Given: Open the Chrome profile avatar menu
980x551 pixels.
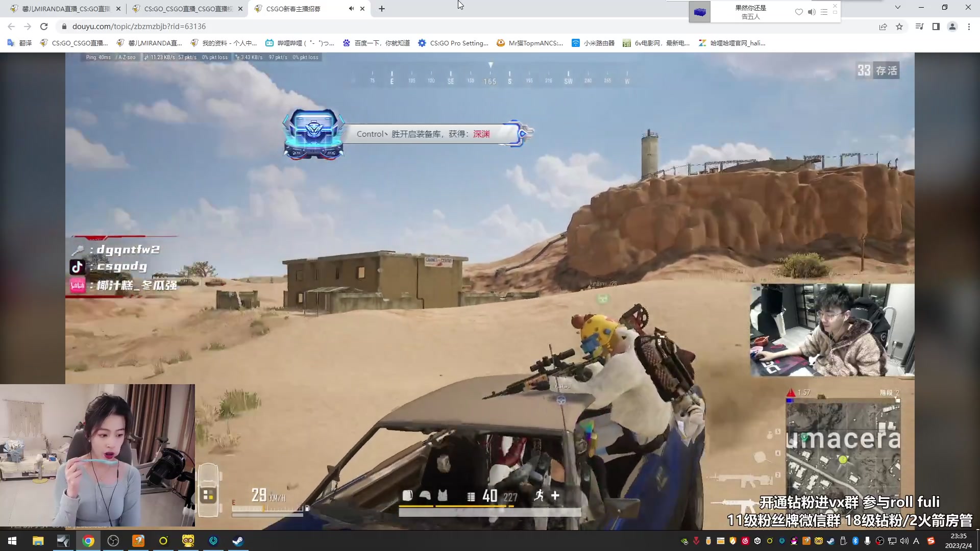Looking at the screenshot, I should [952, 27].
